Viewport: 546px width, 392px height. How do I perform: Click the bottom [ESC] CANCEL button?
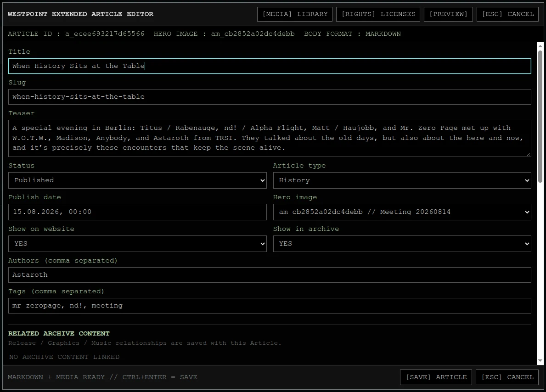pyautogui.click(x=507, y=377)
